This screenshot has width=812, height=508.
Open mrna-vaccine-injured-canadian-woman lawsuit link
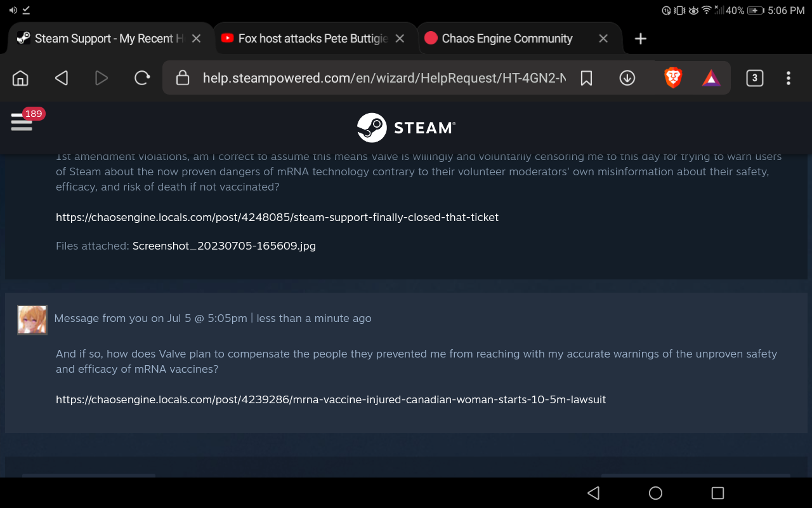tap(331, 400)
